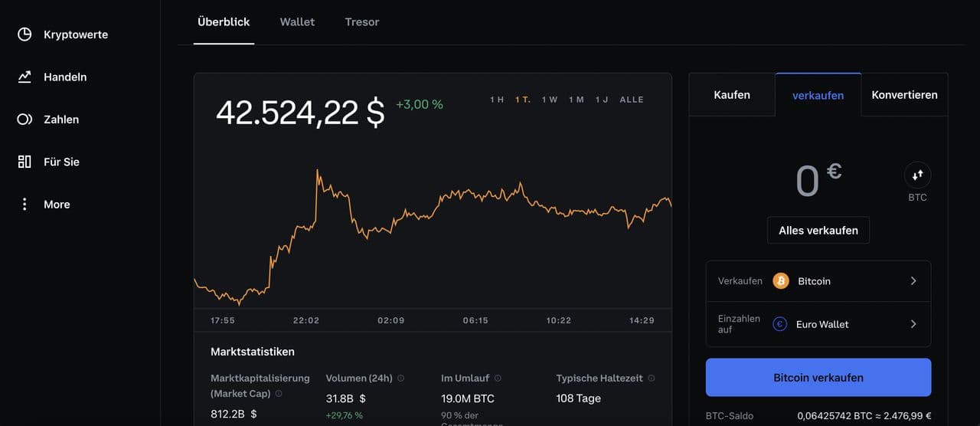
Task: Expand the Einzahlen auf Euro Wallet selector
Action: click(913, 324)
